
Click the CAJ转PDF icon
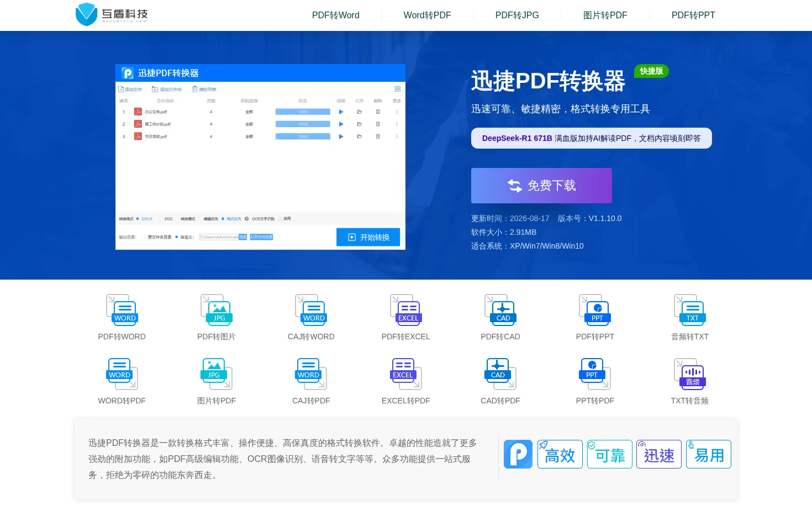[x=311, y=374]
